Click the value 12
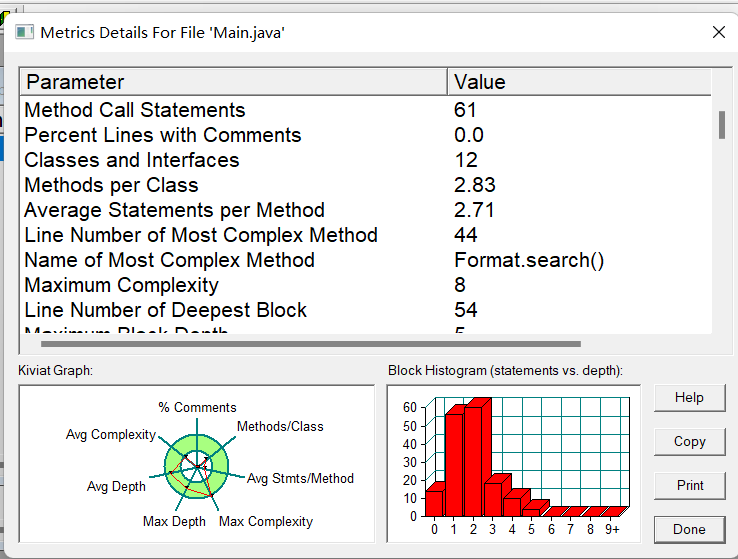The width and height of the screenshot is (738, 559). coord(466,160)
